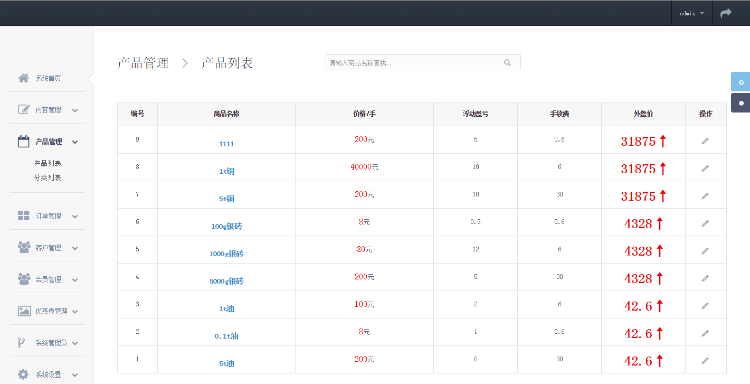The image size is (750, 384).
Task: Click the home icon beside 系统首页
Action: 23,78
